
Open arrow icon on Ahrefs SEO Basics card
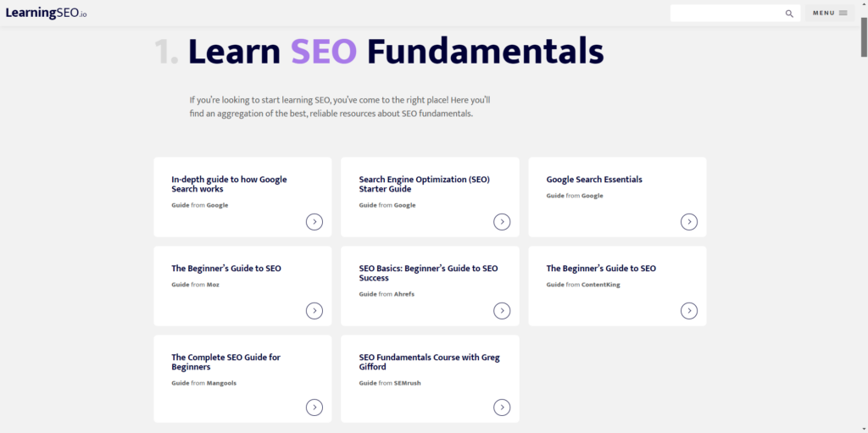(502, 311)
